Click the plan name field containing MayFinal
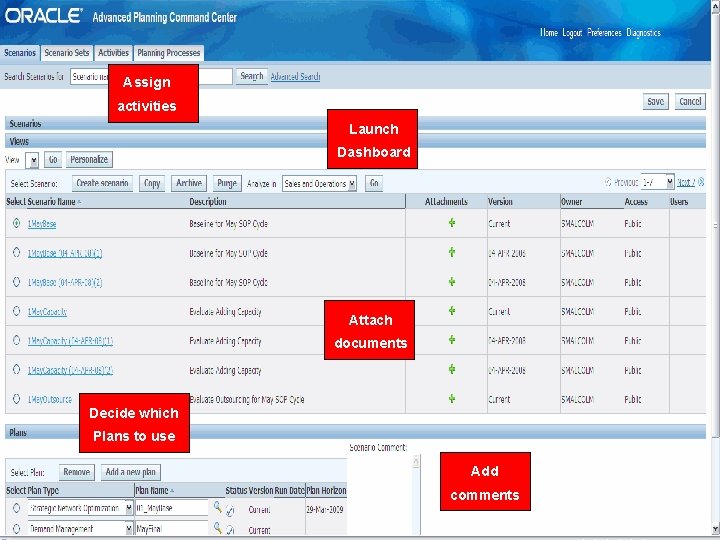The height and width of the screenshot is (540, 720). click(x=172, y=529)
